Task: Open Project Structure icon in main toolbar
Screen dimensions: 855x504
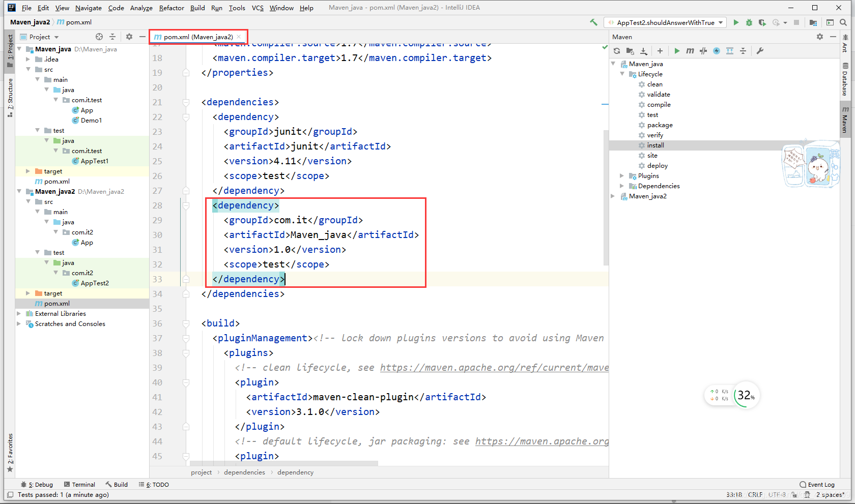Action: pyautogui.click(x=813, y=22)
